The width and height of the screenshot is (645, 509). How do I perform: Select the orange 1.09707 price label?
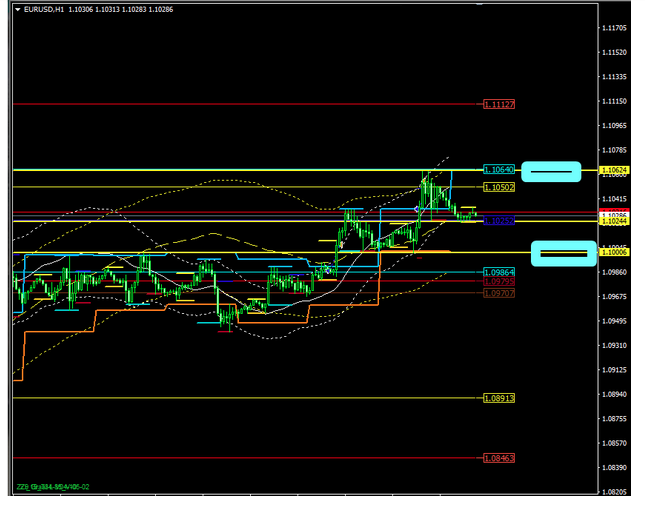498,293
